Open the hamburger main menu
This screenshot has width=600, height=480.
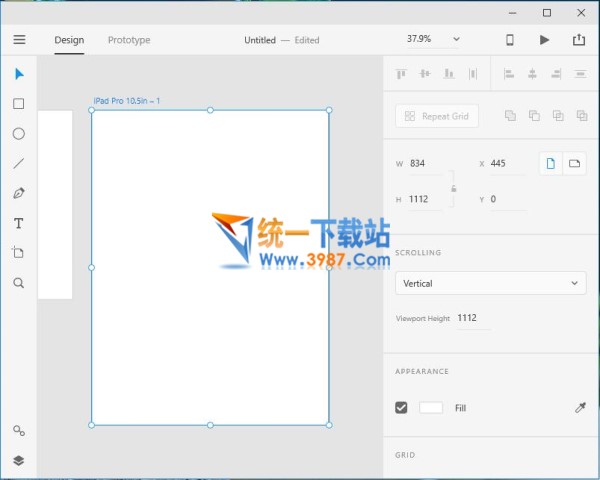(19, 40)
